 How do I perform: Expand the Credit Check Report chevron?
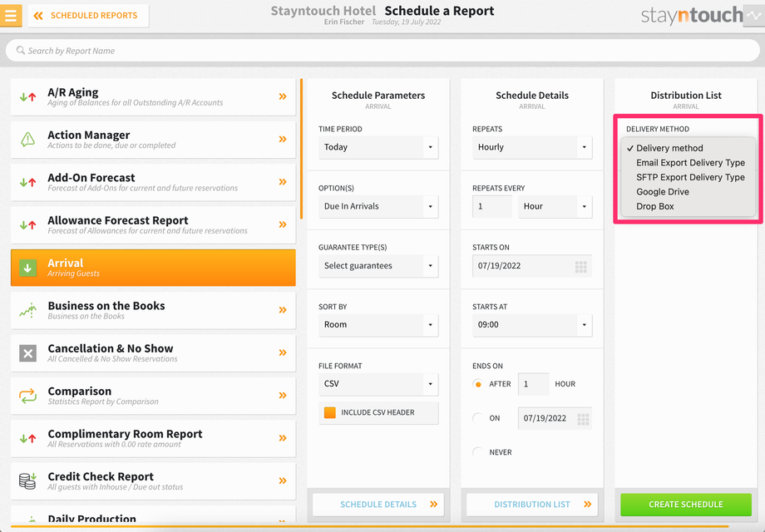(283, 480)
